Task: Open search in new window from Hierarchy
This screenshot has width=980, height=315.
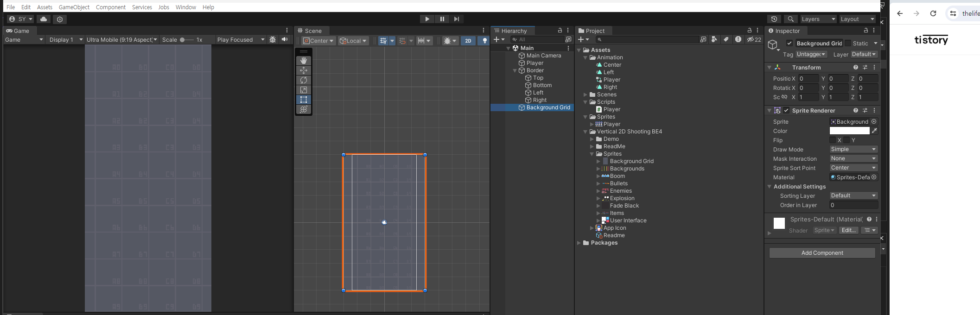Action: pyautogui.click(x=568, y=40)
